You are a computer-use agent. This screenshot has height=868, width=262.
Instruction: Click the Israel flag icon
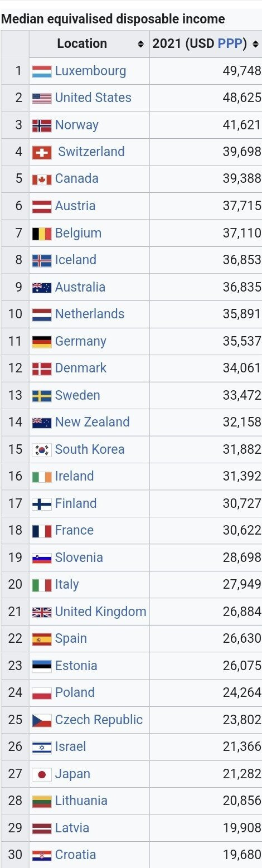pos(42,747)
